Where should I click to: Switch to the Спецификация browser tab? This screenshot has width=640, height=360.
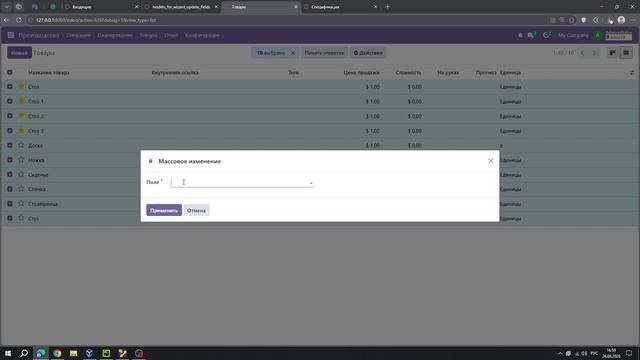pyautogui.click(x=341, y=7)
